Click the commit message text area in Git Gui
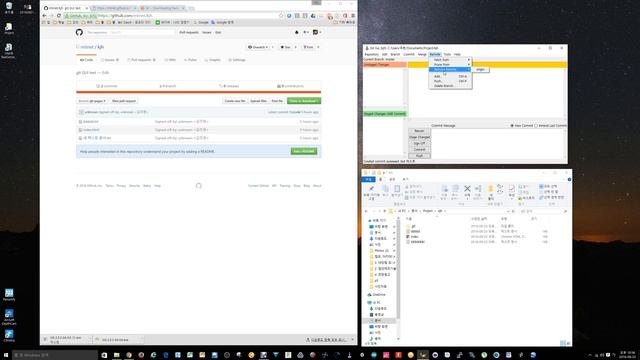 (x=498, y=143)
